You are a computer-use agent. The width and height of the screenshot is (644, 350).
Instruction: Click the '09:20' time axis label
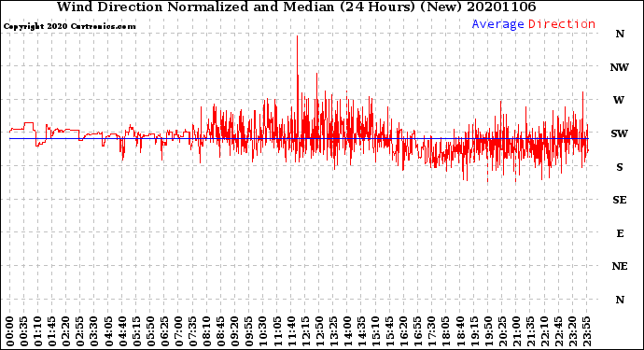(x=234, y=331)
